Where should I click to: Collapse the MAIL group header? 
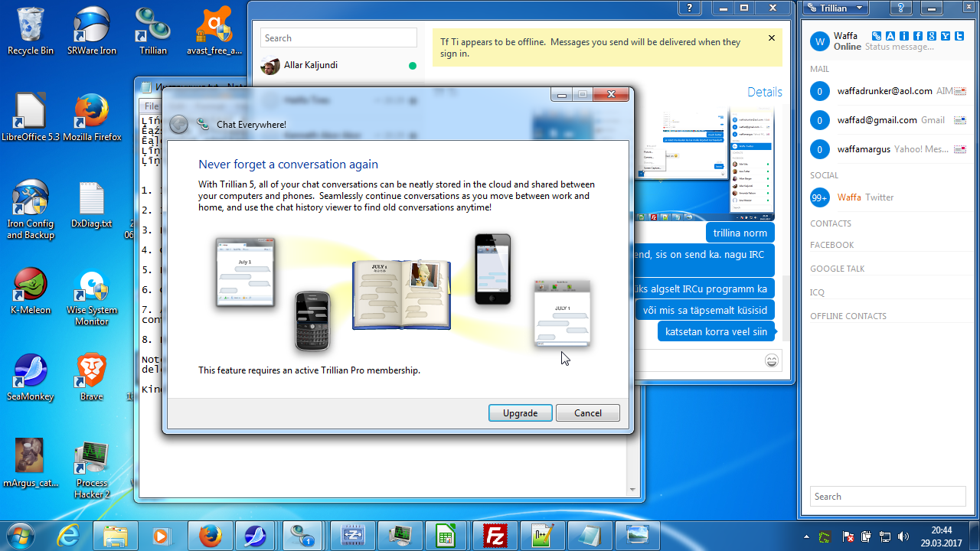[x=820, y=70]
